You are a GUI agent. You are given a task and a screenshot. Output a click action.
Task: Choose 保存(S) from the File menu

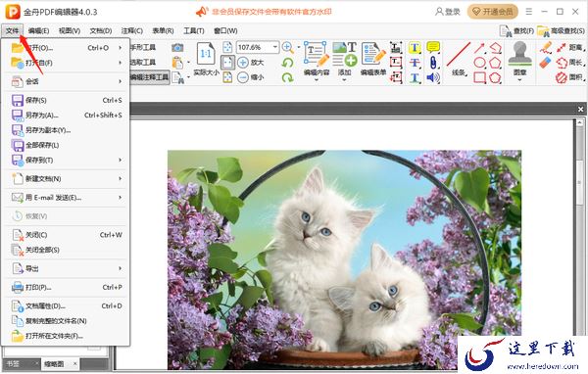click(66, 100)
